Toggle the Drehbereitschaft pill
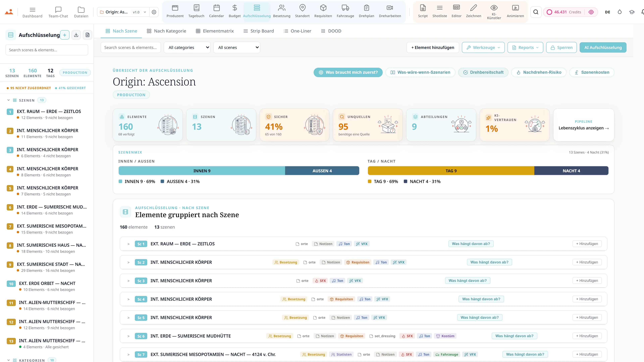Viewport: 644px width, 362px height. (x=483, y=72)
